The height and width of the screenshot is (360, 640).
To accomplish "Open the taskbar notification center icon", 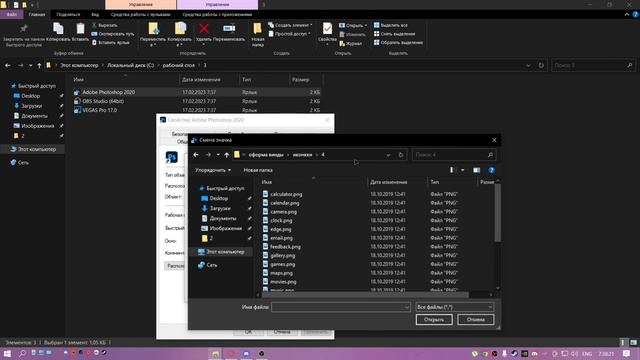I will 627,353.
